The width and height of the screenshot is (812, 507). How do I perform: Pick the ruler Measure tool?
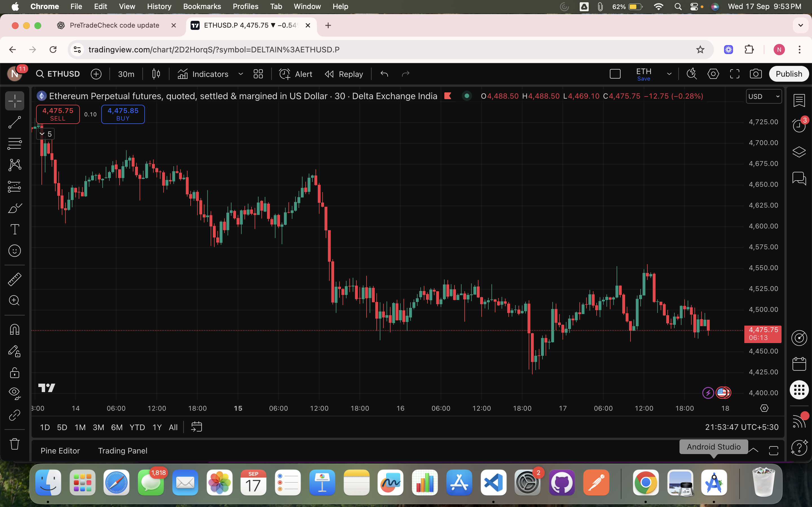pos(14,279)
